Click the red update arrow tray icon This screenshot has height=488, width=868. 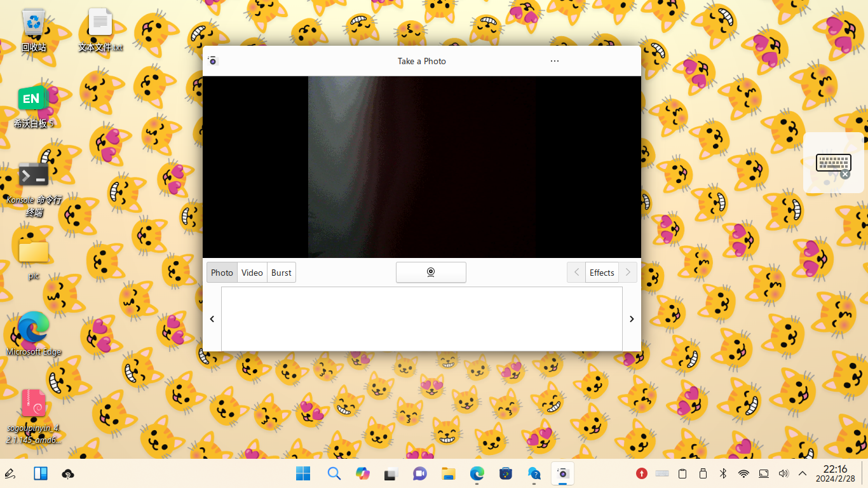click(x=642, y=473)
